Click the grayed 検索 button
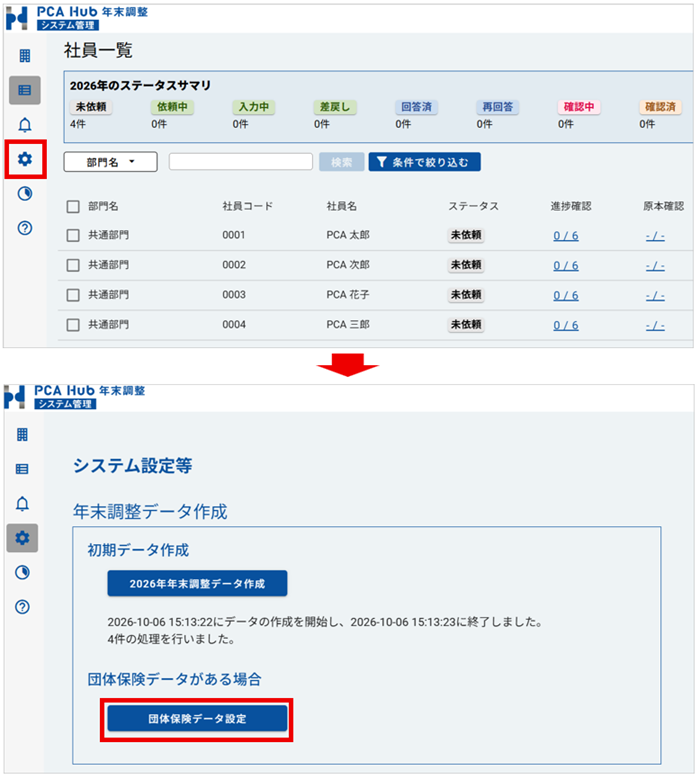 (x=341, y=162)
